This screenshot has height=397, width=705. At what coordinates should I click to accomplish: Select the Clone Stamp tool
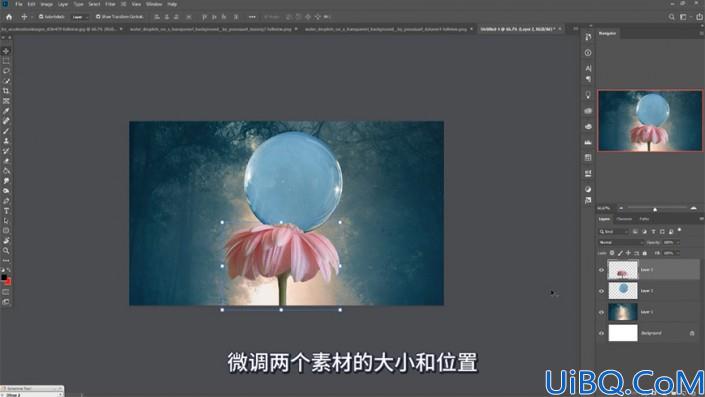pyautogui.click(x=6, y=141)
